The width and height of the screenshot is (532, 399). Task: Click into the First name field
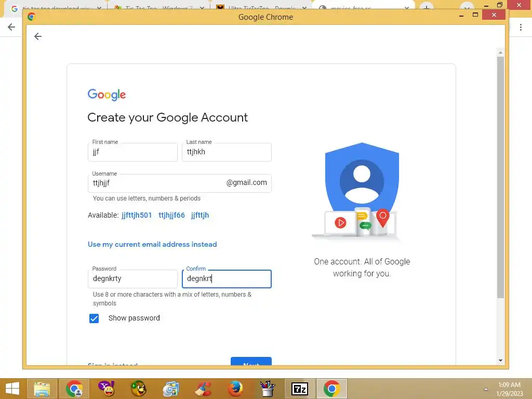[132, 152]
